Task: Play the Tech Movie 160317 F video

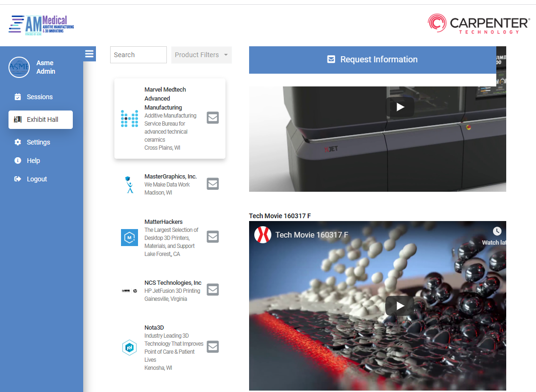Action: click(400, 306)
